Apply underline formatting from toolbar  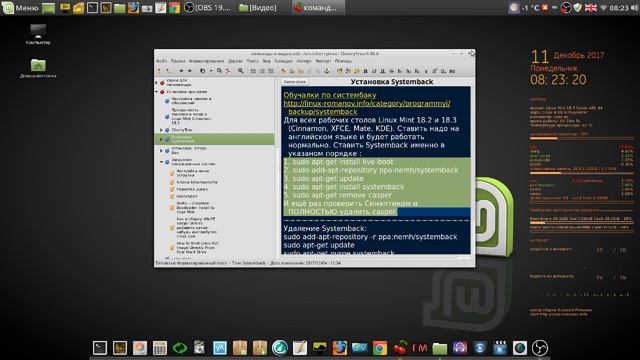pyautogui.click(x=382, y=71)
